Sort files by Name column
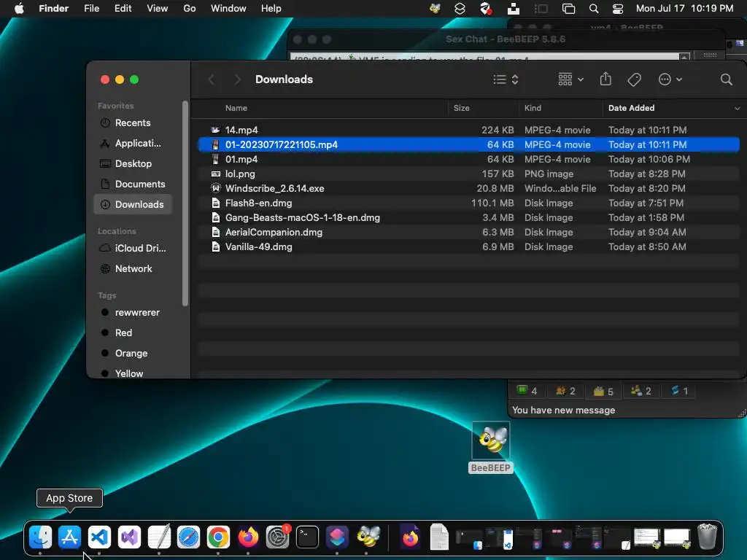This screenshot has height=560, width=747. [x=236, y=108]
